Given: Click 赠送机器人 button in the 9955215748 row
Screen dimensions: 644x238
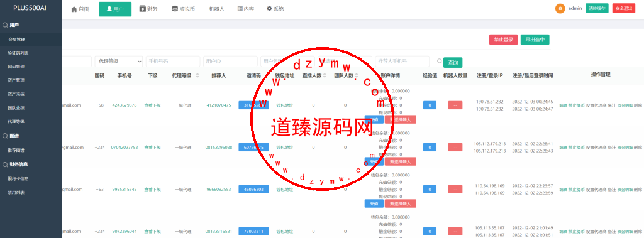Looking at the screenshot, I should (x=401, y=203).
